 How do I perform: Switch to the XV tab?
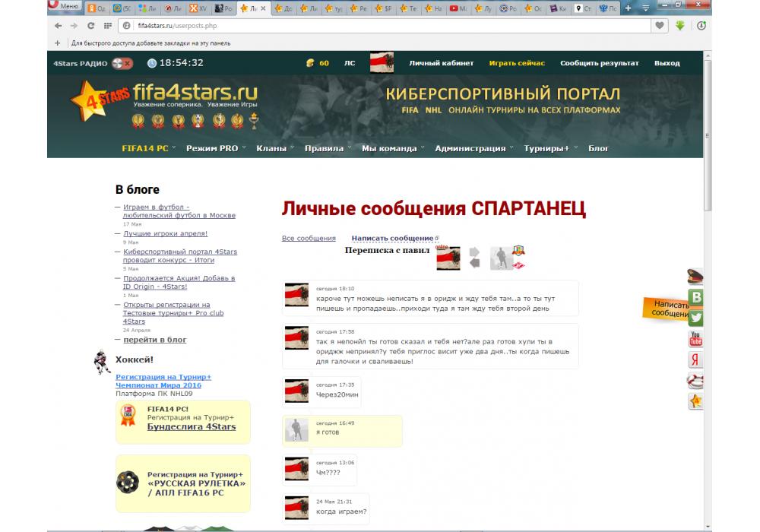198,8
